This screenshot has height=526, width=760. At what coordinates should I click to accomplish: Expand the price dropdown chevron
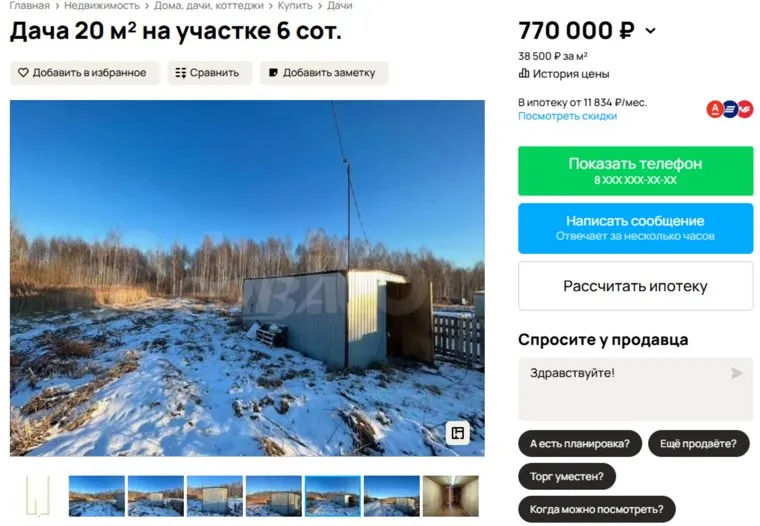point(650,31)
